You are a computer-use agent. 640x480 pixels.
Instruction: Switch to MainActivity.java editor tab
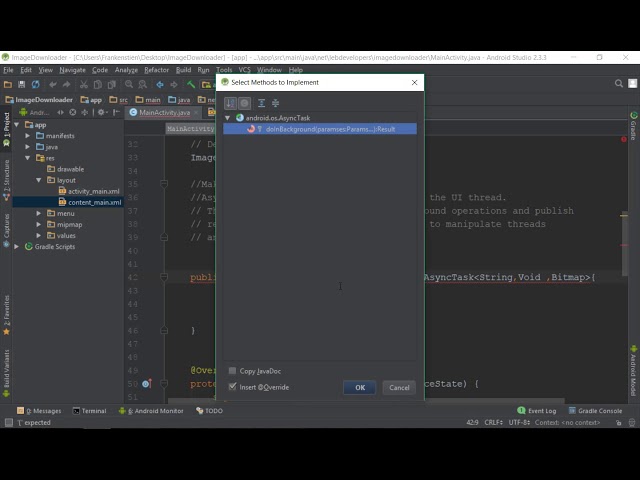click(x=164, y=112)
